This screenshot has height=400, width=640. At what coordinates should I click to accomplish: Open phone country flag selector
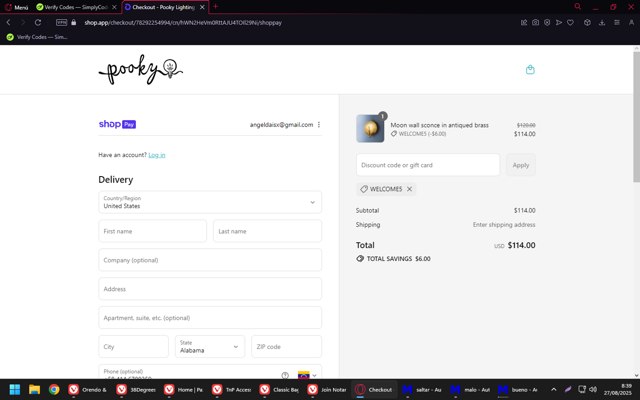click(307, 375)
